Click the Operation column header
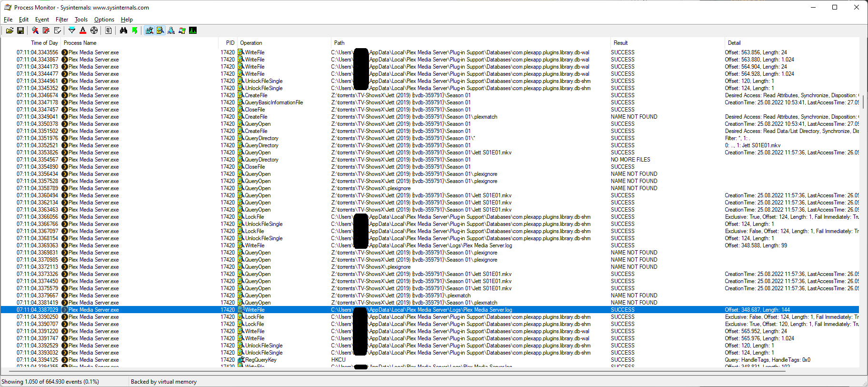The image size is (868, 387). [x=284, y=43]
